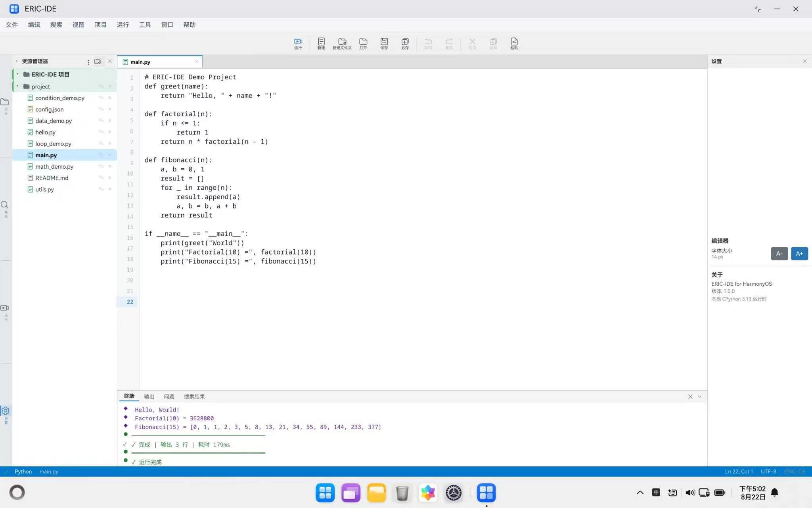The height and width of the screenshot is (508, 812).
Task: Click the X beside hello.py in the explorer
Action: point(110,132)
